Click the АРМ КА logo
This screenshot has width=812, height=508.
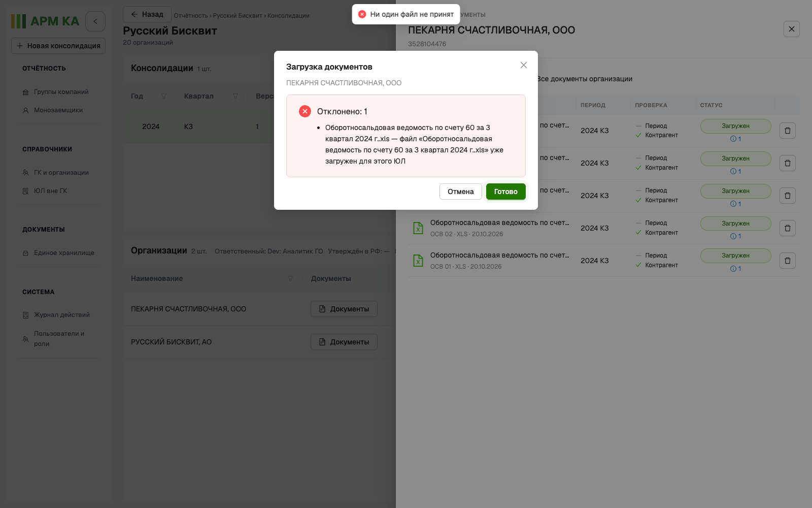(45, 21)
